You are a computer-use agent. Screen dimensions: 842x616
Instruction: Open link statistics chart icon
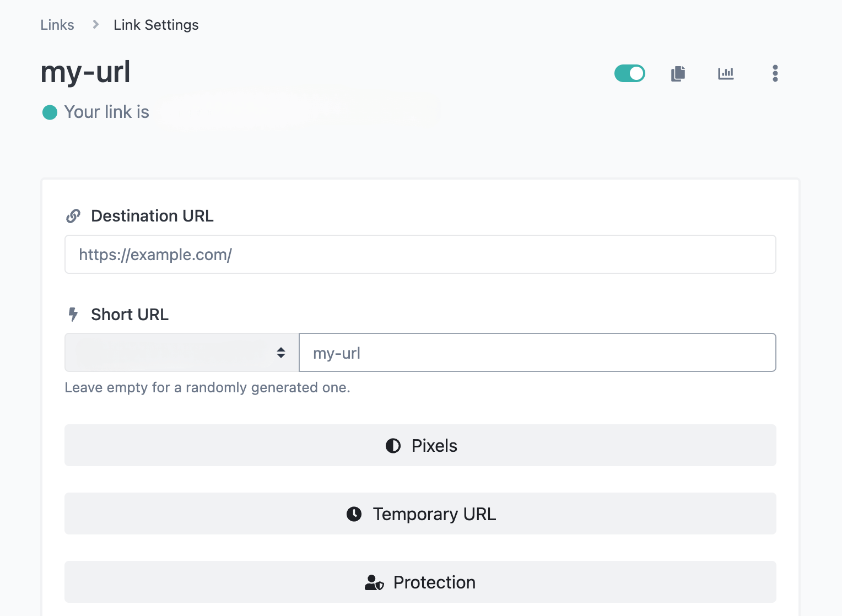(x=726, y=73)
